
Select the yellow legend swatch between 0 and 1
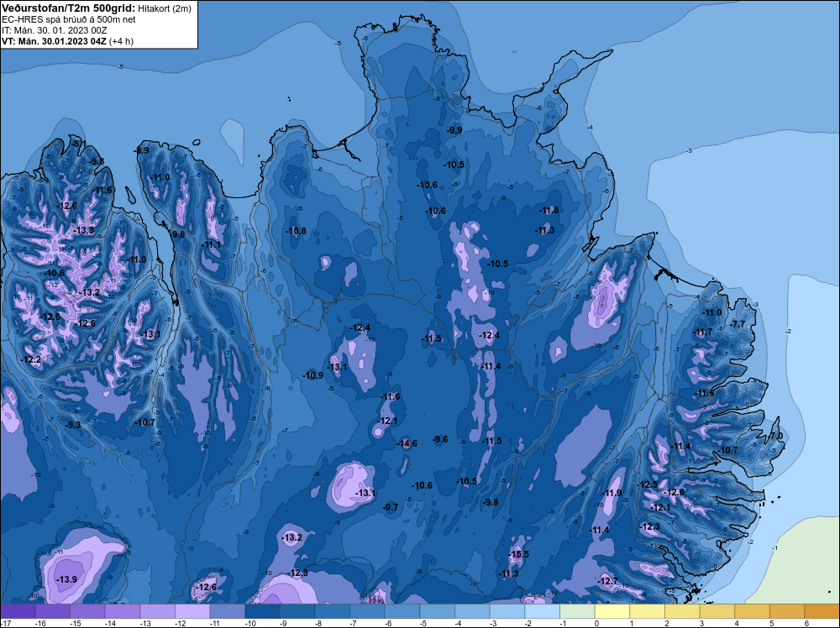(x=612, y=611)
